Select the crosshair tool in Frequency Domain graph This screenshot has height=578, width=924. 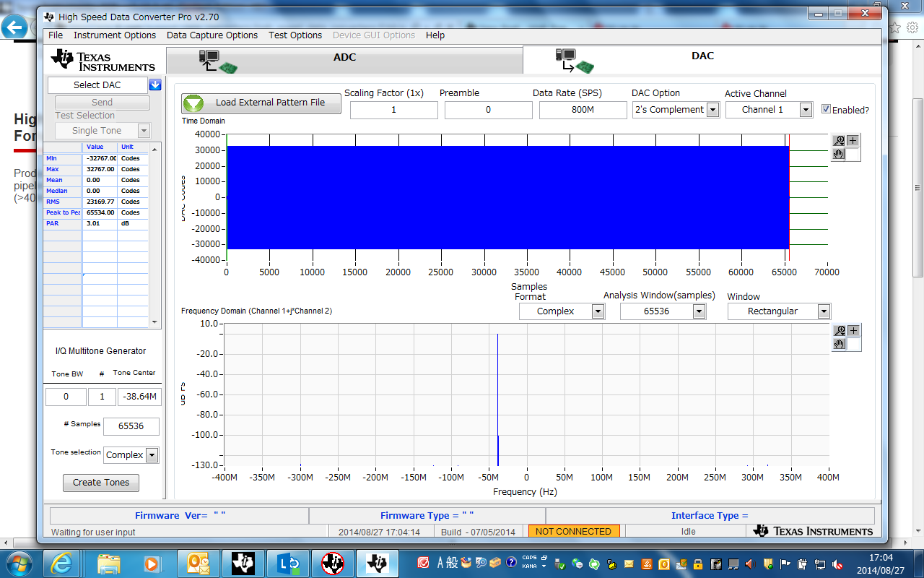point(853,331)
